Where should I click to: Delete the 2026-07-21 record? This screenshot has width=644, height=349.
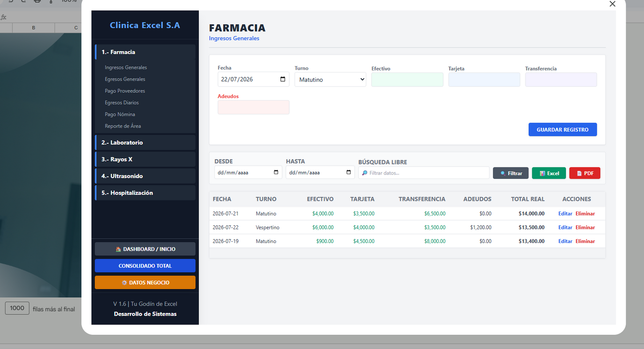585,214
